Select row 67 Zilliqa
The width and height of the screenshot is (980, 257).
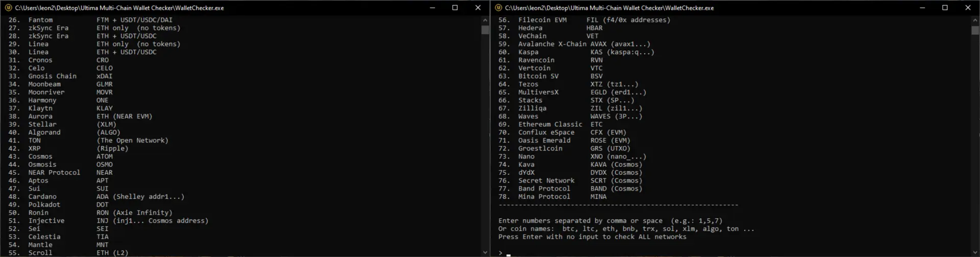tap(571, 108)
